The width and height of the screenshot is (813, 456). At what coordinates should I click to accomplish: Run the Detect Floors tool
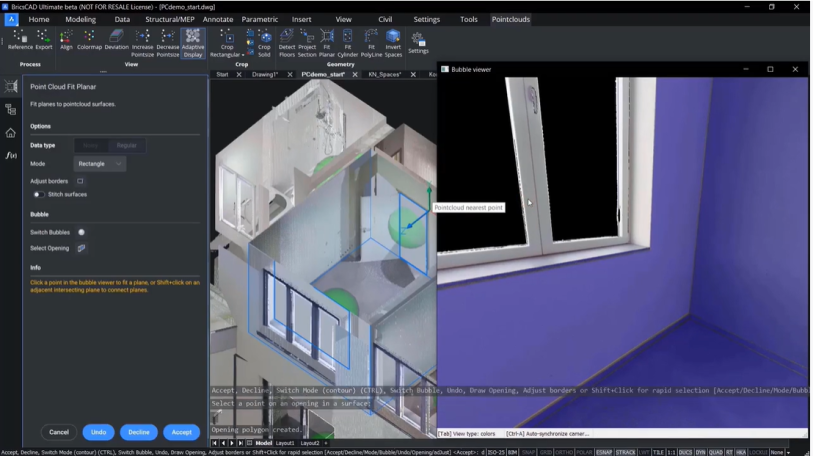tap(287, 44)
